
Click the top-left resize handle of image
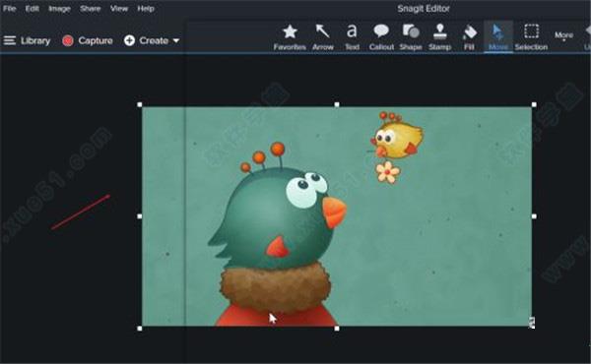click(140, 104)
